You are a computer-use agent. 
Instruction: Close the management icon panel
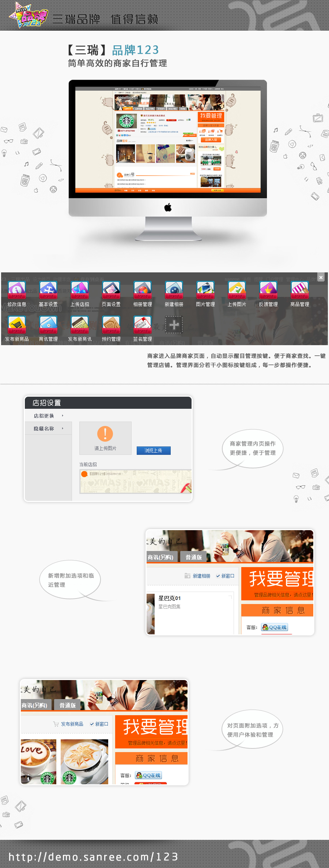pyautogui.click(x=321, y=278)
